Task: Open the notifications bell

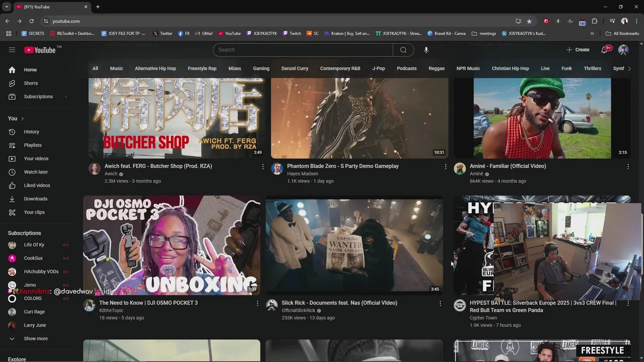Action: click(x=604, y=50)
